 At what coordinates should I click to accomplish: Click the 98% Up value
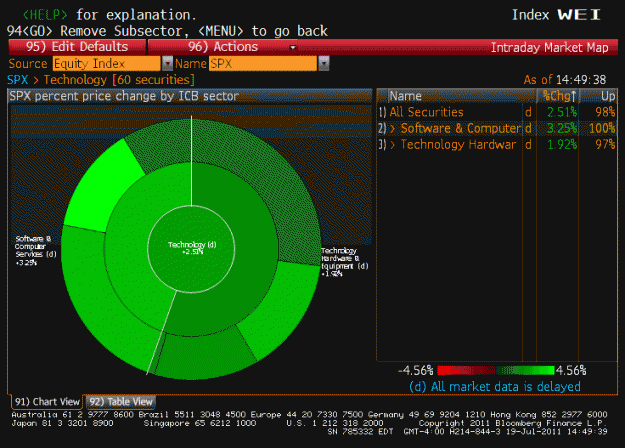tap(605, 112)
